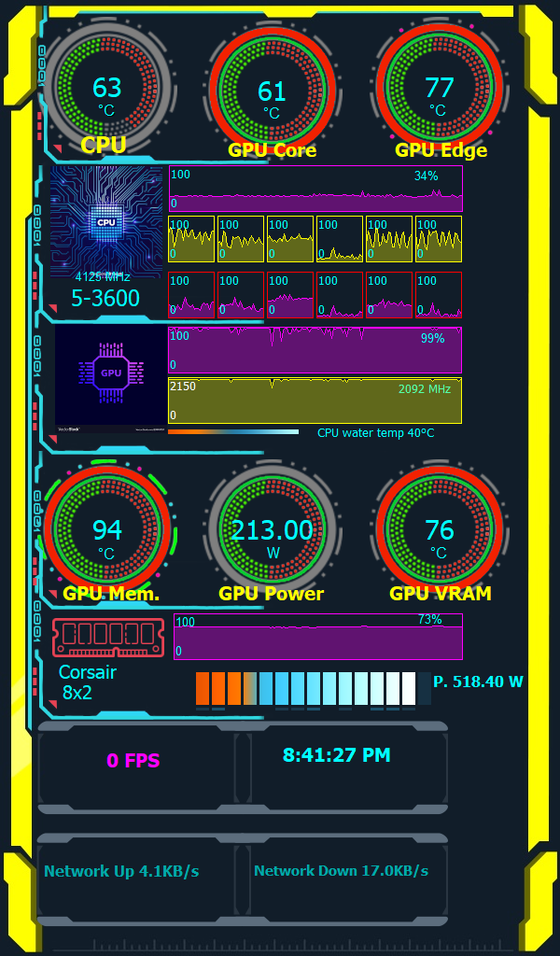Click the CPU chip circuit image
Image resolution: width=560 pixels, height=956 pixels.
click(x=106, y=222)
